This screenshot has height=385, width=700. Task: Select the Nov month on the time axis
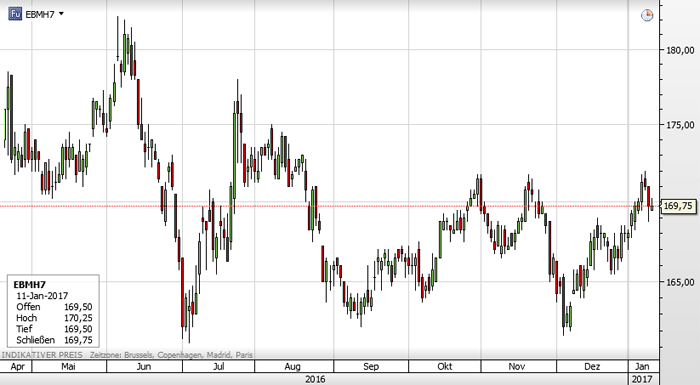[x=517, y=367]
